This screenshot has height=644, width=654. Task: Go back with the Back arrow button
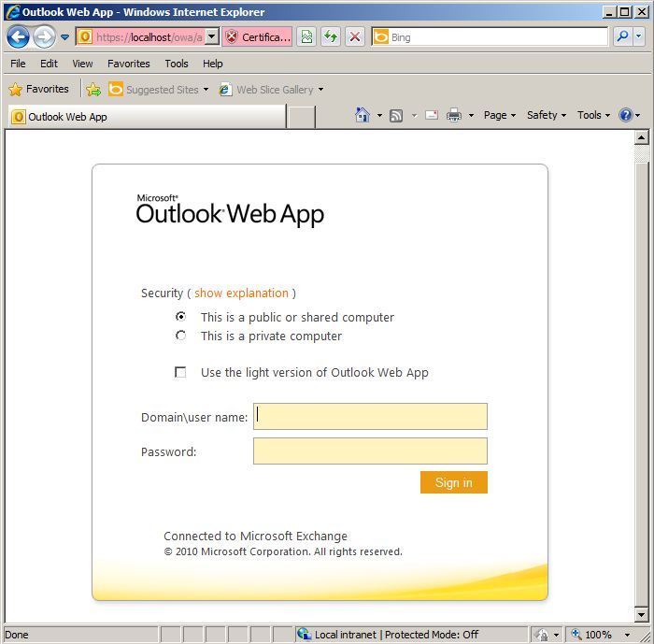18,36
